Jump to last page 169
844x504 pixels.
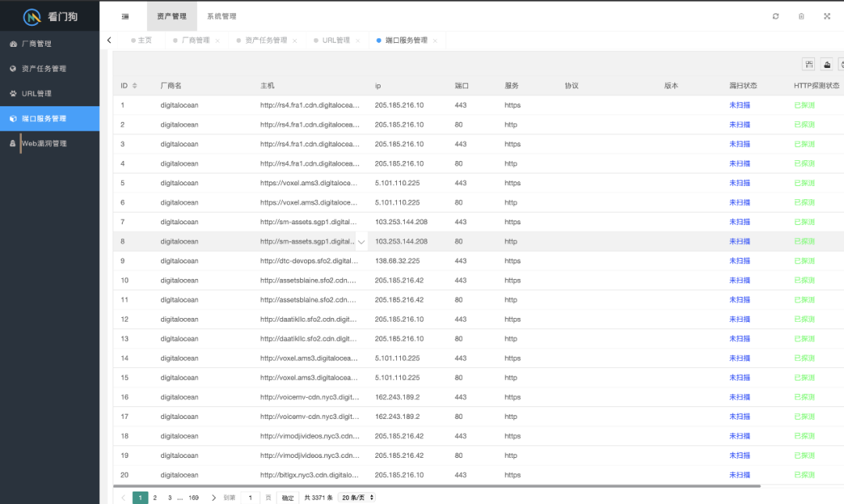point(194,498)
